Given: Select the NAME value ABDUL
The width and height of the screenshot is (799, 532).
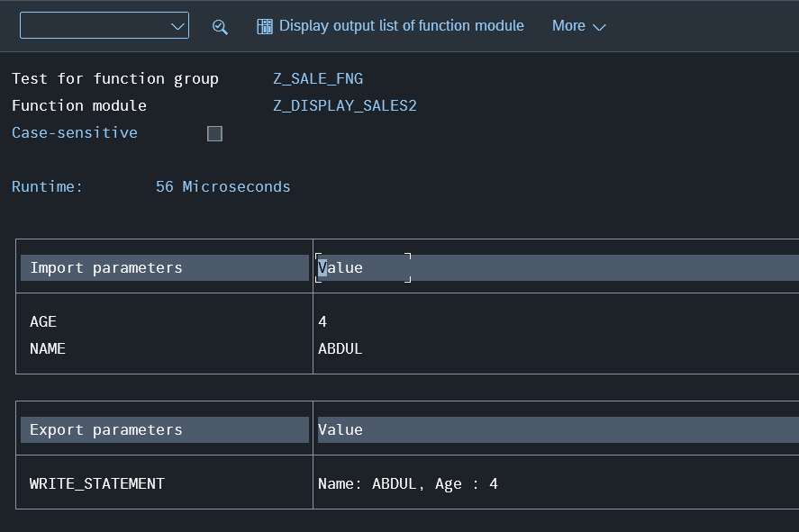Looking at the screenshot, I should (x=340, y=349).
